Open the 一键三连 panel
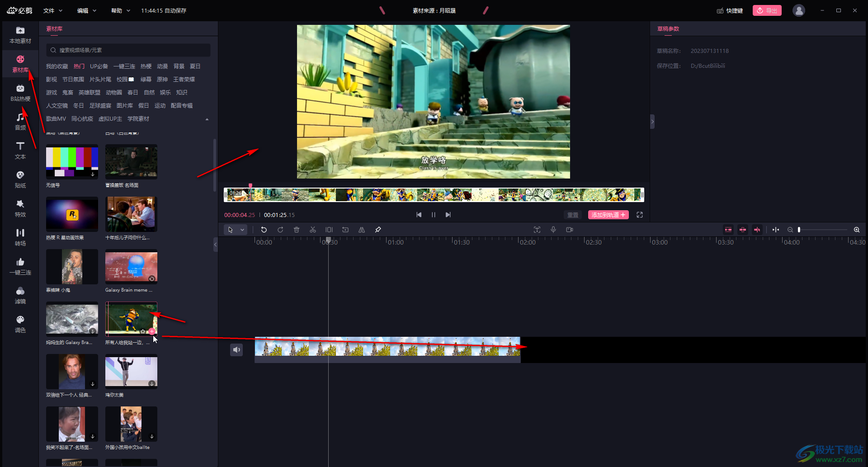 click(x=20, y=266)
